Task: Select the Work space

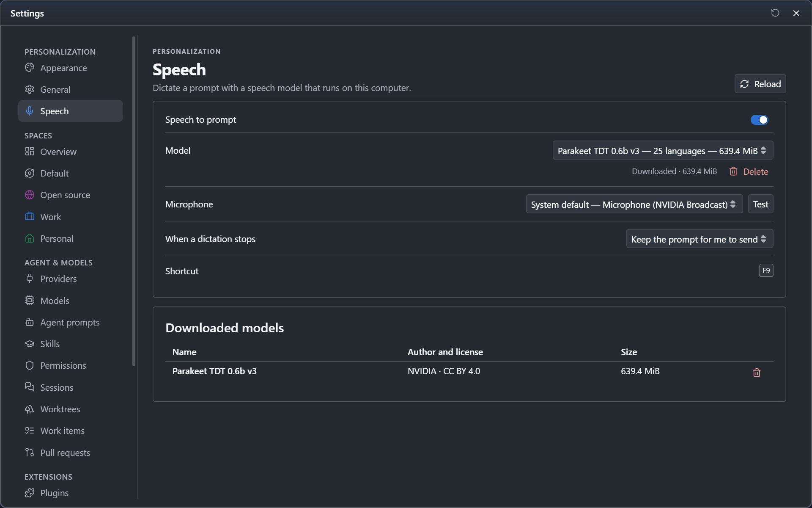Action: click(x=71, y=217)
